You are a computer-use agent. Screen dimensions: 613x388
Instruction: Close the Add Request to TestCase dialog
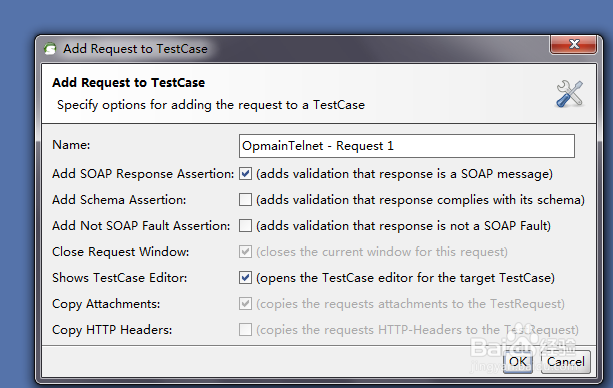pos(573,44)
